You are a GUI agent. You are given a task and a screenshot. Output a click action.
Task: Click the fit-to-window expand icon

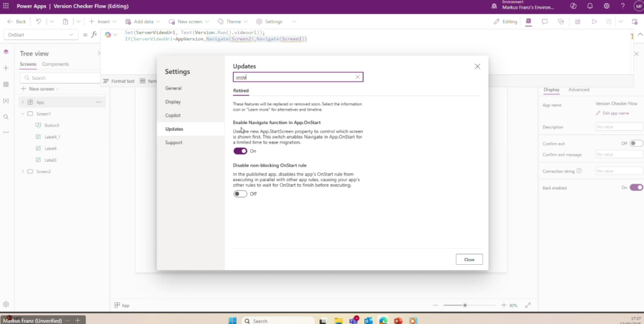[528, 305]
